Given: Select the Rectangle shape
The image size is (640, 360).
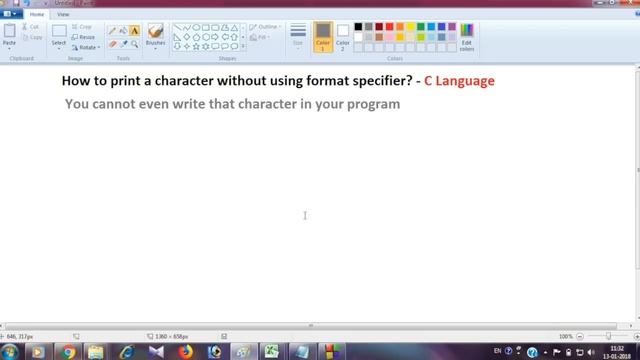Looking at the screenshot, I should 206,28.
